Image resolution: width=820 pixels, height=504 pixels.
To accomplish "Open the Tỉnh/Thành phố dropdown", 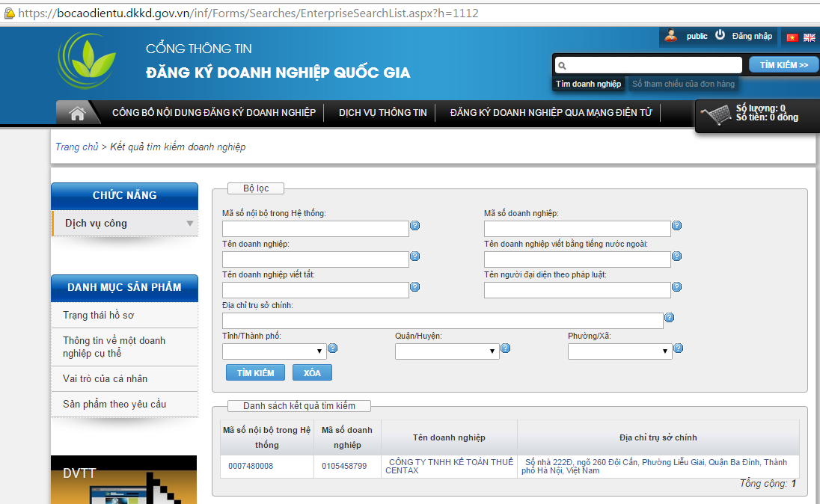I will pyautogui.click(x=274, y=351).
